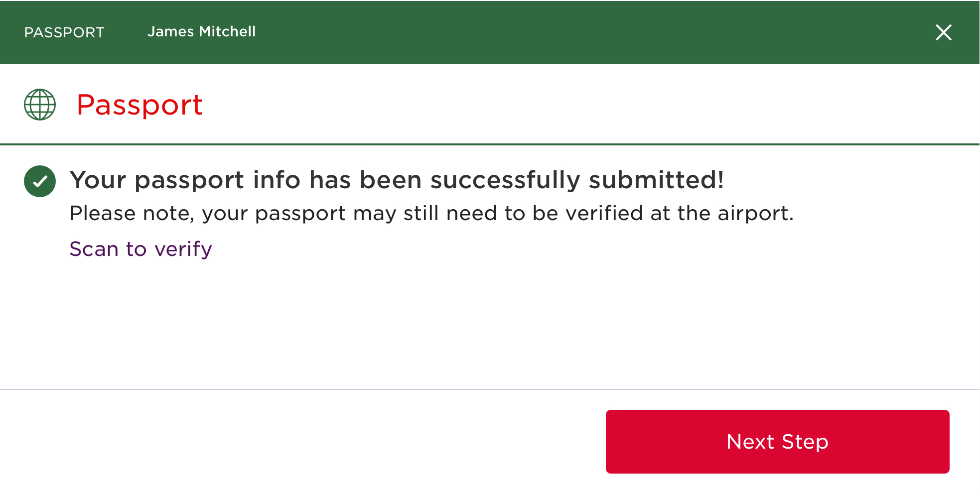Click the message about passport info submitted
The height and width of the screenshot is (490, 980).
tap(397, 180)
